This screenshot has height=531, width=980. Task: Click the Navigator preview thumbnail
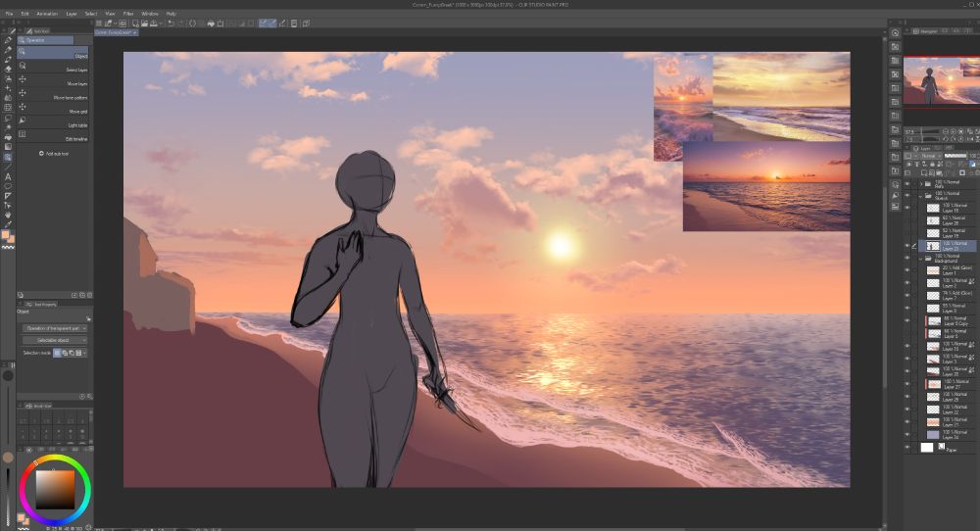point(941,81)
